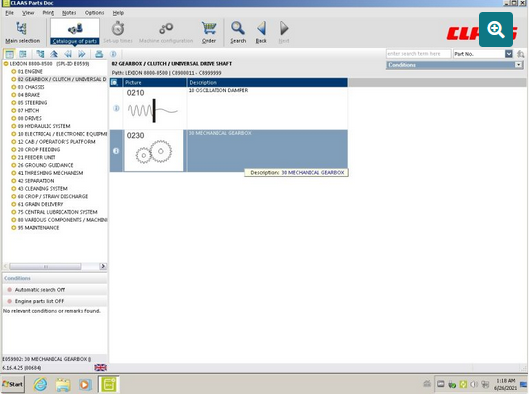Expand 01 ENGINE tree node
The height and width of the screenshot is (394, 529).
(13, 72)
